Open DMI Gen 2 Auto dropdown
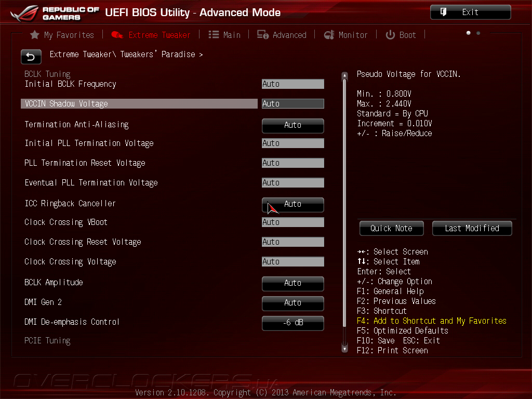Viewport: 532px width, 399px height. click(293, 303)
